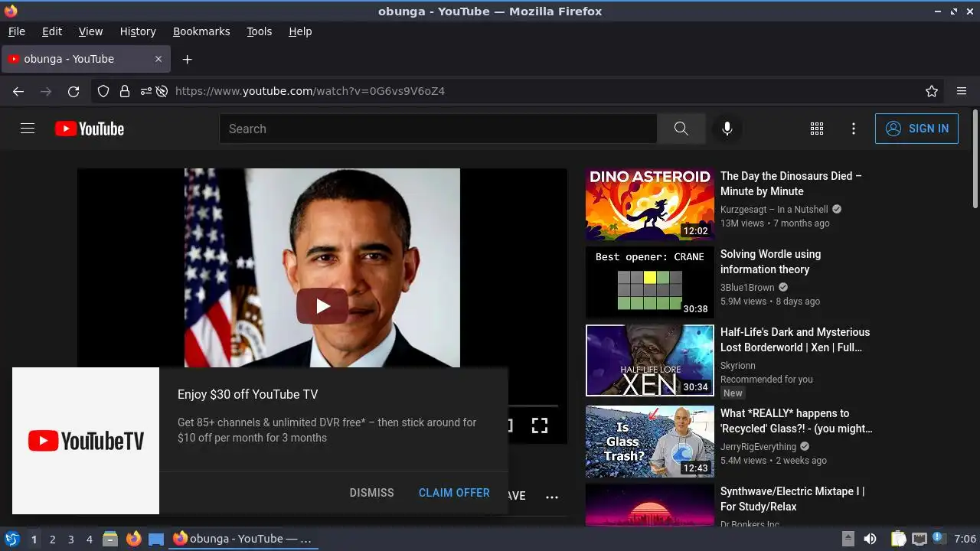Select obunga - YouTube taskbar window button
Viewport: 980px width, 551px height.
243,539
